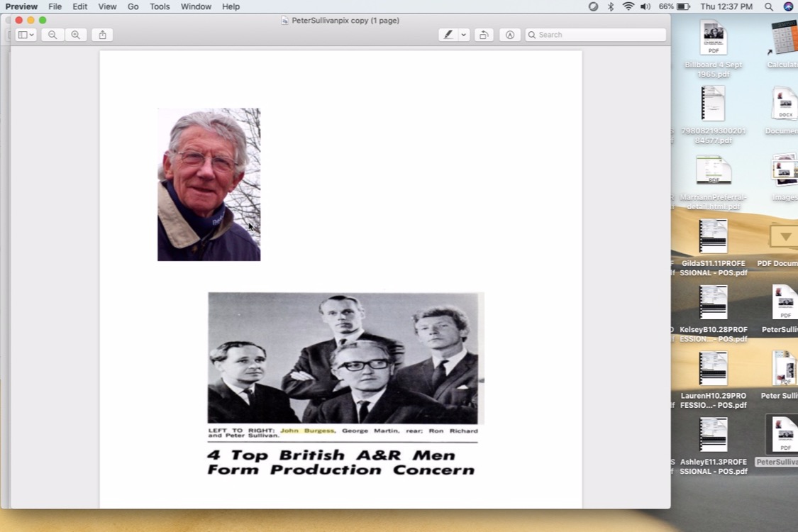Select the highlight pen tool
This screenshot has width=798, height=532.
(447, 34)
